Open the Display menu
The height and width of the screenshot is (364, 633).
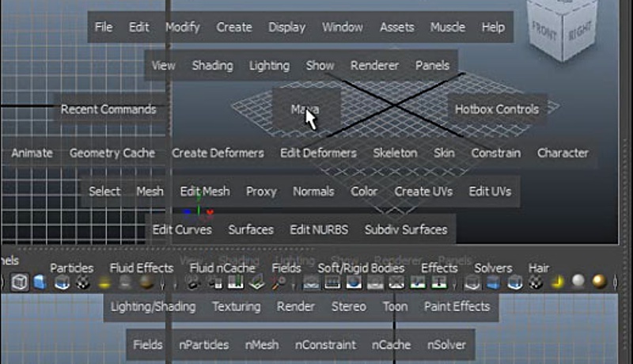point(287,28)
